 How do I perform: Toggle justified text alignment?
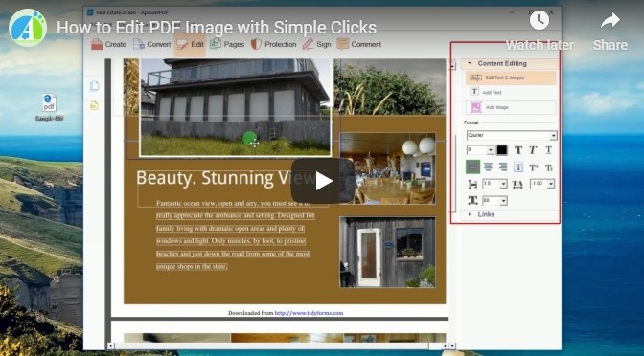[518, 167]
